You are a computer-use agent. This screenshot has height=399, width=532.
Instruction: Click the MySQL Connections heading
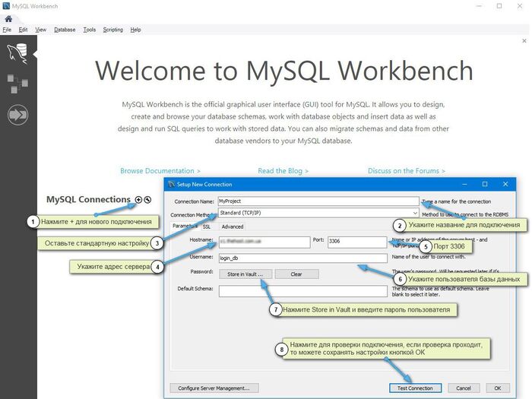tap(88, 199)
